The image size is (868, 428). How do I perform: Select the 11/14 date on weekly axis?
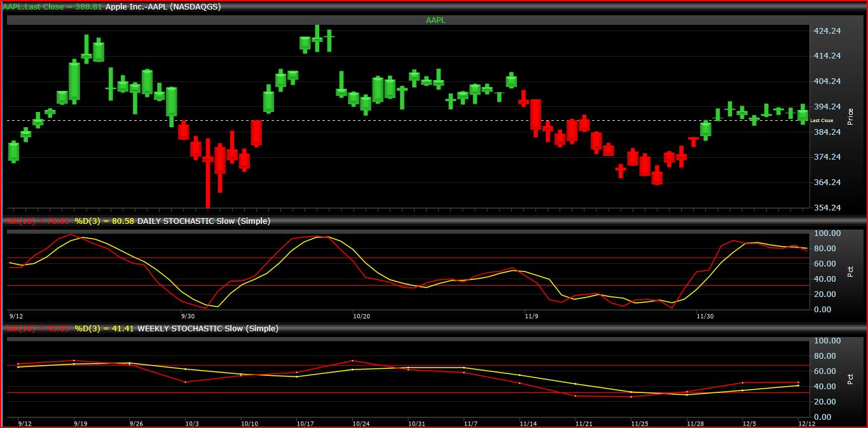[528, 423]
